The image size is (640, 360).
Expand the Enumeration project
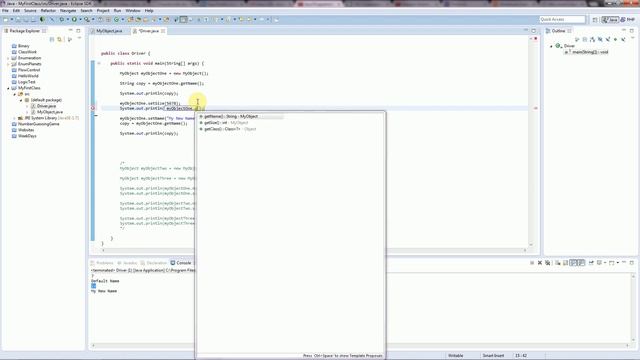8,58
